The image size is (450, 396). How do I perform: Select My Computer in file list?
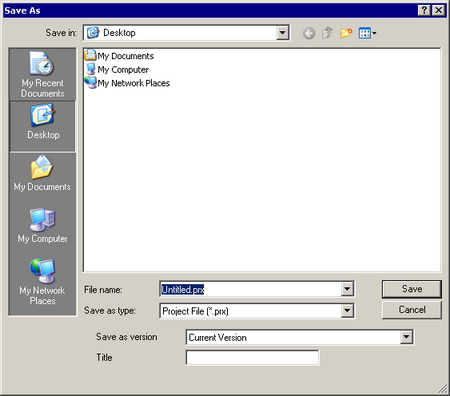(x=117, y=69)
